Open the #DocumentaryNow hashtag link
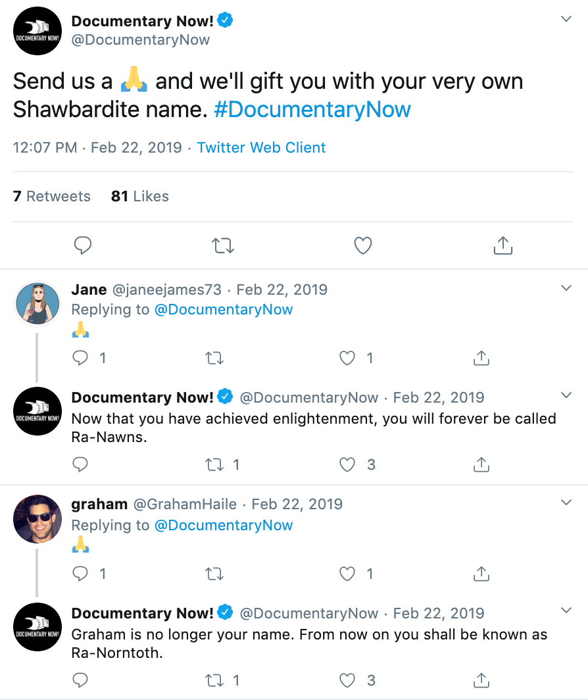The height and width of the screenshot is (700, 588). (x=312, y=109)
